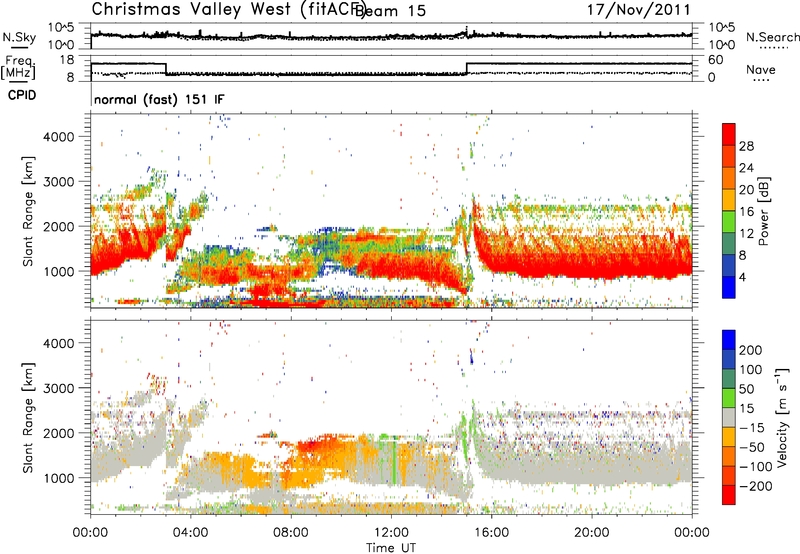Click the left "10^5" noise tick label
800x554 pixels.
click(61, 28)
